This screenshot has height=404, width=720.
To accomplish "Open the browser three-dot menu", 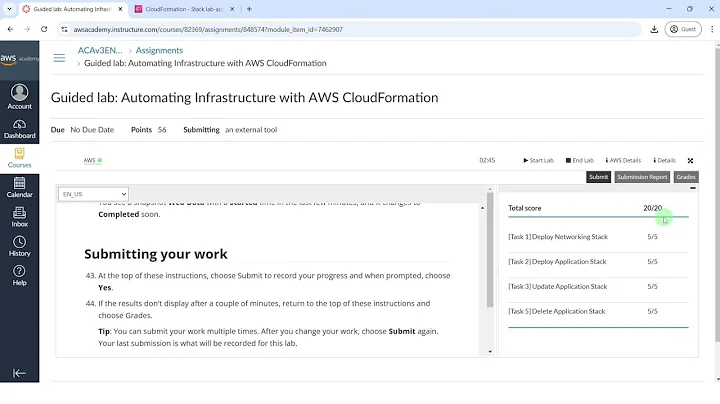I will [x=712, y=29].
